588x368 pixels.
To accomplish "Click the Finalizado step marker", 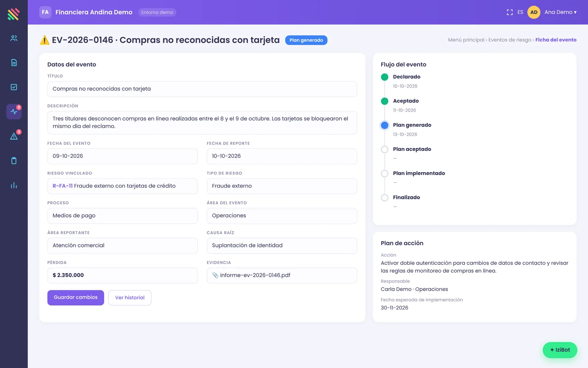I will tap(385, 197).
